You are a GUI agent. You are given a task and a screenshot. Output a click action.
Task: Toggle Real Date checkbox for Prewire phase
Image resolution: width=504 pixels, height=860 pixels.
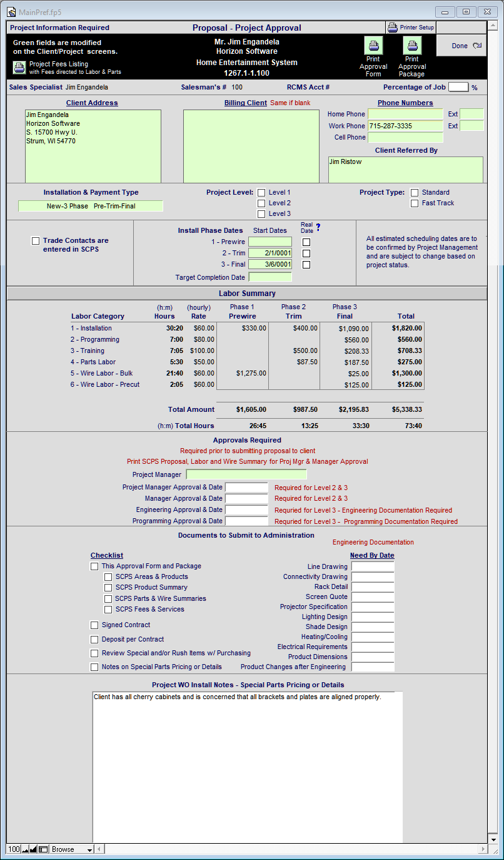click(306, 242)
